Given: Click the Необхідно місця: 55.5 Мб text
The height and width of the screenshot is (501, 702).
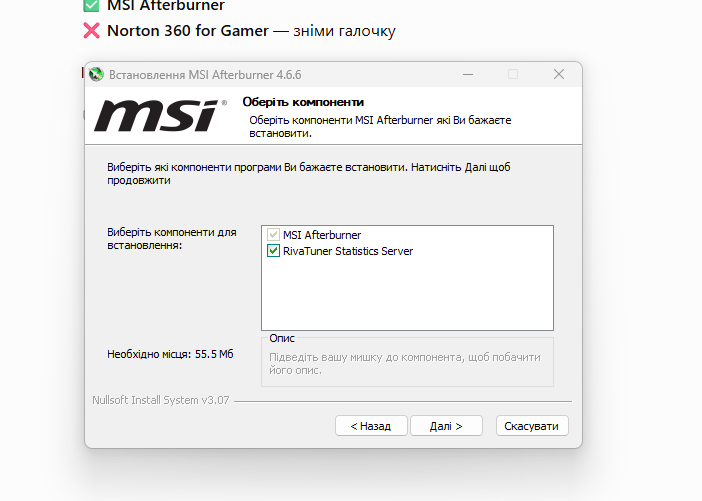Looking at the screenshot, I should [170, 354].
